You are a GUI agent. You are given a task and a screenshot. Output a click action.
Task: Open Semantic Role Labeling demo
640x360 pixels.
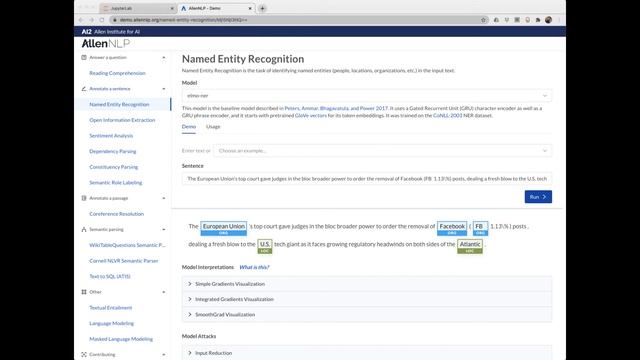116,182
